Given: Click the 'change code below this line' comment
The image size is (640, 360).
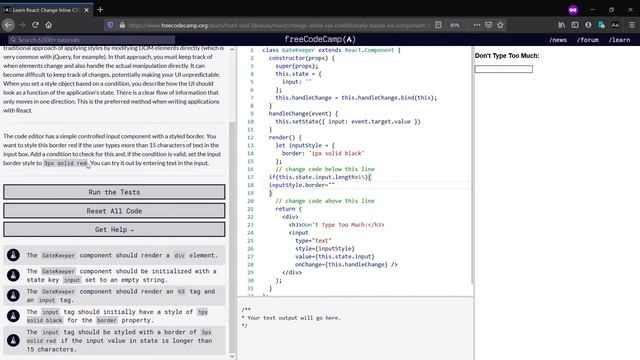Looking at the screenshot, I should tap(325, 169).
